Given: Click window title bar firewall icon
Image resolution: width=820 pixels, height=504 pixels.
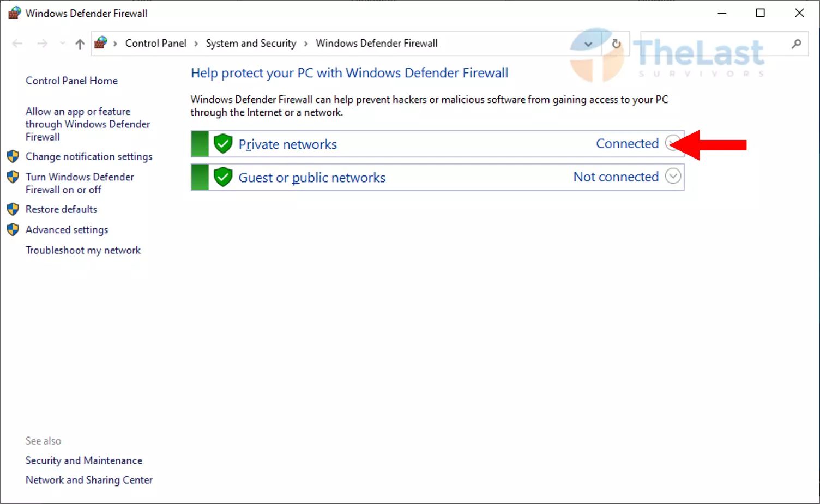Looking at the screenshot, I should coord(14,13).
